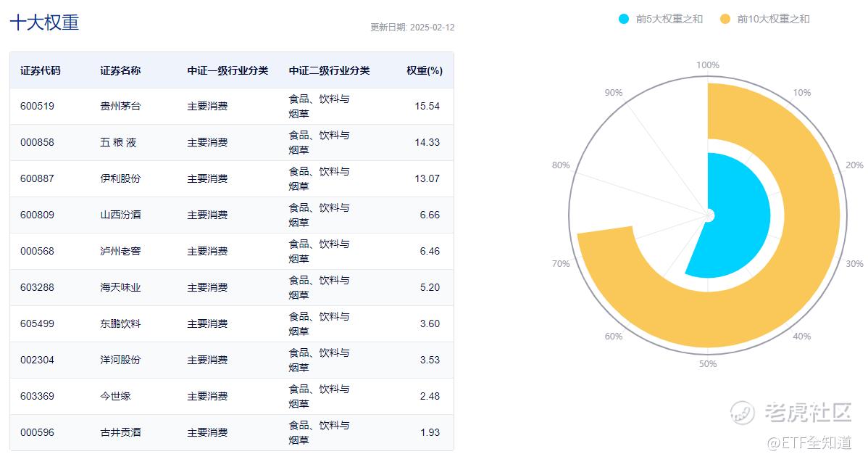868x462 pixels.
Task: Click the 更新日期: 2025-02-12 text
Action: tap(412, 27)
